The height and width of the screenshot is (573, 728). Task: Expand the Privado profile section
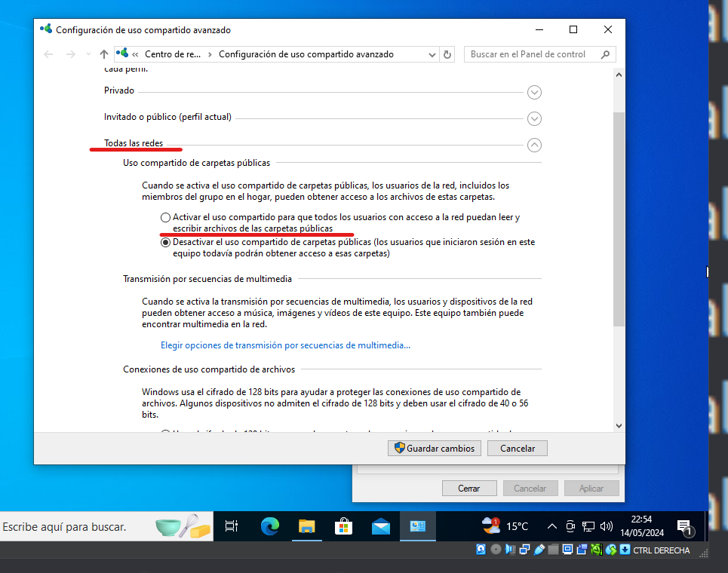tap(534, 92)
